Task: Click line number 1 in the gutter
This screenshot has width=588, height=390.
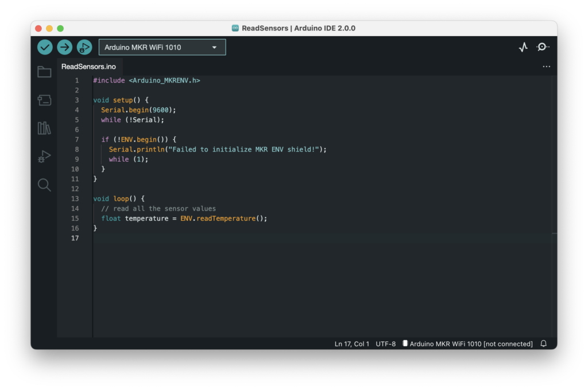Action: coord(77,80)
